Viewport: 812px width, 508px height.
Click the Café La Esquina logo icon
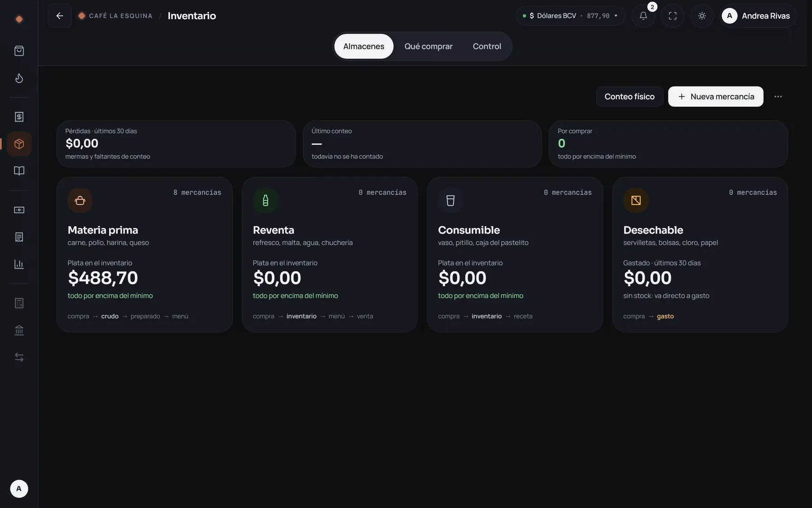click(x=82, y=16)
